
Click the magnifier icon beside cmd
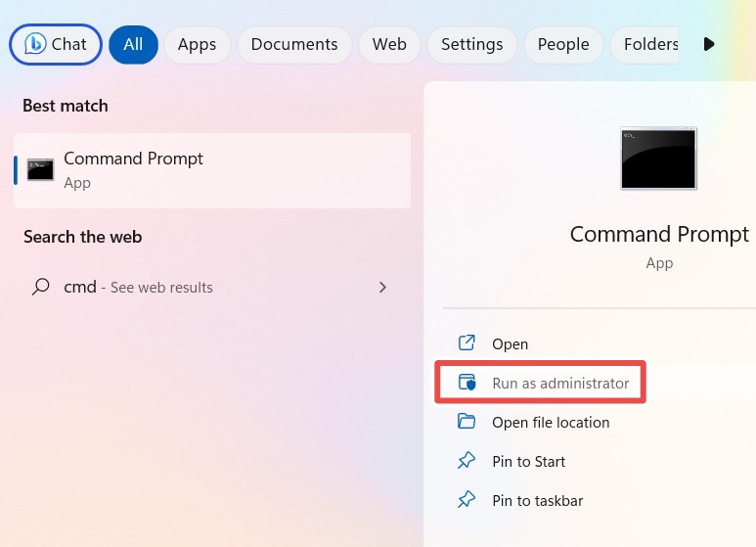tap(41, 287)
